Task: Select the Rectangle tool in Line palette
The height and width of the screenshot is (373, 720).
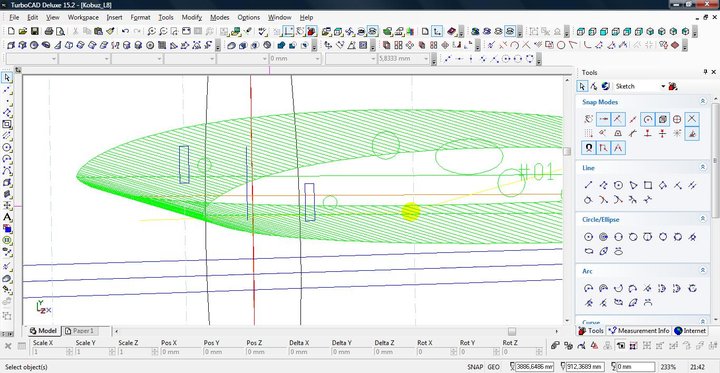Action: pyautogui.click(x=647, y=185)
